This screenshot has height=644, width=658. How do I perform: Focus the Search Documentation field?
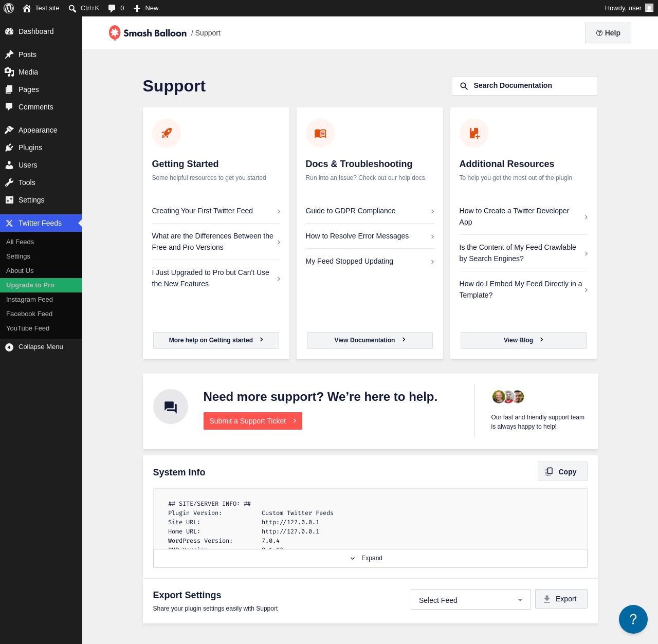coord(524,86)
